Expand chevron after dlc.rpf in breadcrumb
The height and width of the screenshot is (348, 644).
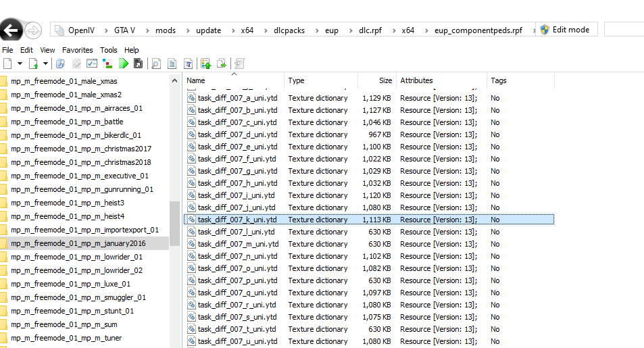[x=393, y=30]
